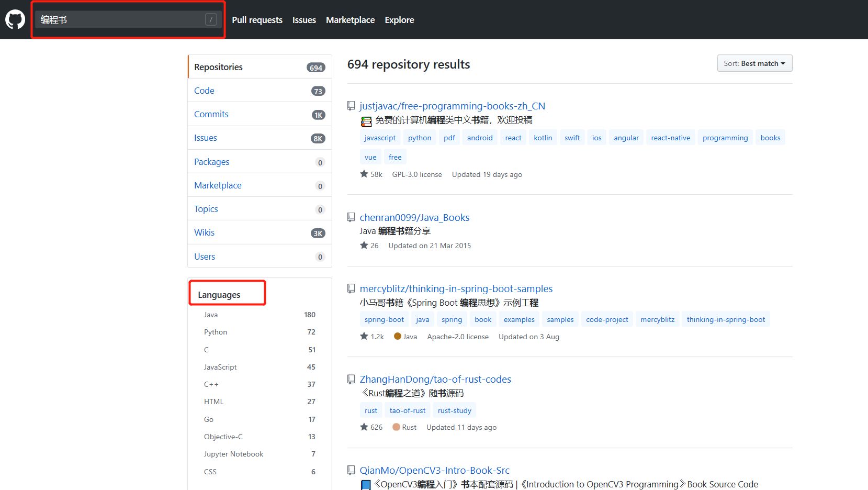
Task: Click the star icon showing 626 stars
Action: (x=364, y=427)
